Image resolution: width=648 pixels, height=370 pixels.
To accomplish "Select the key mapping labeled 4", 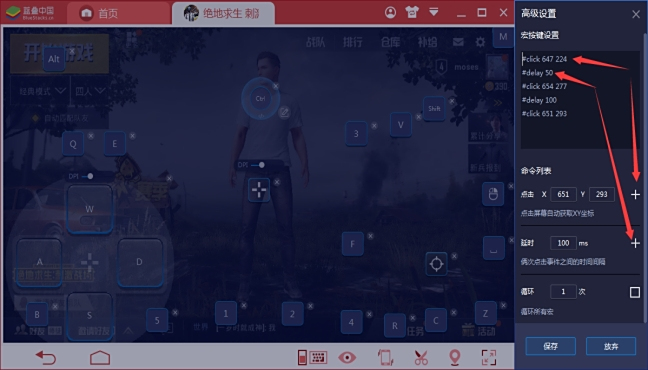I will coord(351,322).
